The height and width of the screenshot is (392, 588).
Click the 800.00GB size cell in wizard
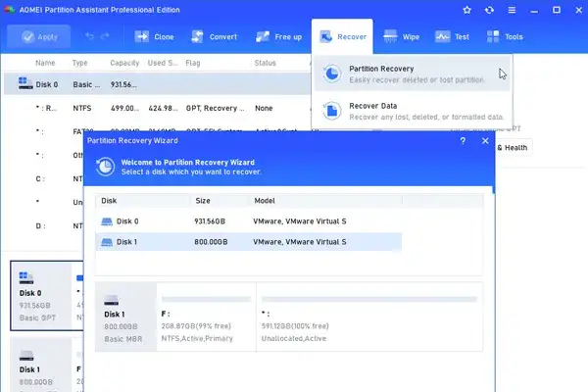[x=211, y=242]
